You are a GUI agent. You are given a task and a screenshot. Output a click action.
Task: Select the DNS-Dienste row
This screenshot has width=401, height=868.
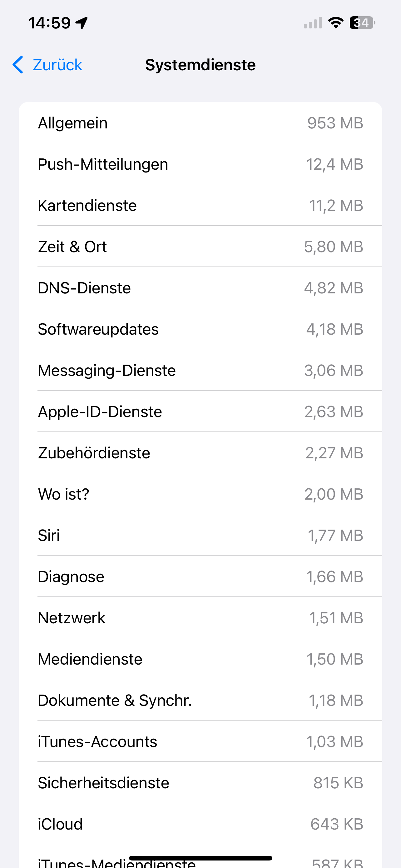click(200, 288)
